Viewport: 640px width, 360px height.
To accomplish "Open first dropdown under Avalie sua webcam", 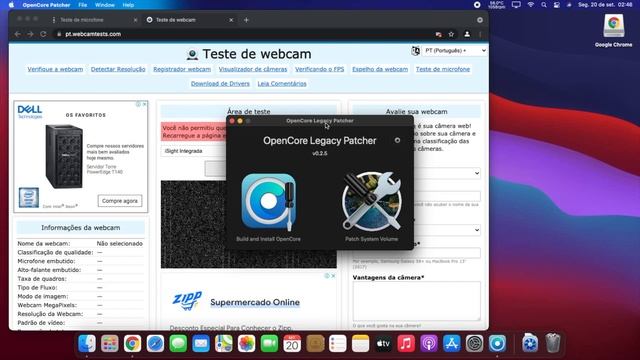I will click(x=448, y=173).
